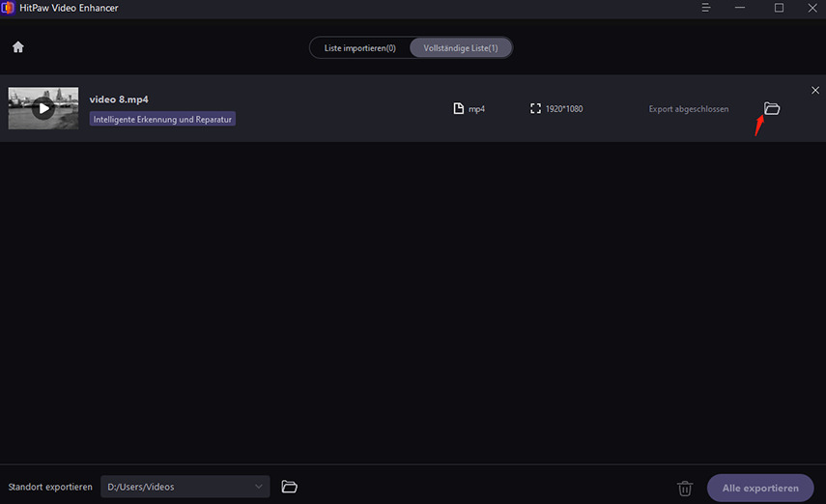The height and width of the screenshot is (504, 826).
Task: Maximize the HitPaw Video Enhancer window
Action: (x=779, y=8)
